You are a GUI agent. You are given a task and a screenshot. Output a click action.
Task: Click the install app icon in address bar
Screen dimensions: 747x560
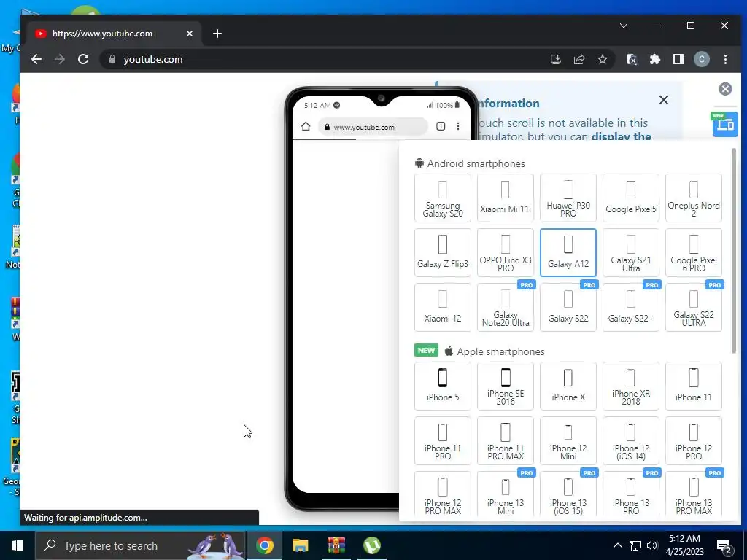[x=555, y=59]
